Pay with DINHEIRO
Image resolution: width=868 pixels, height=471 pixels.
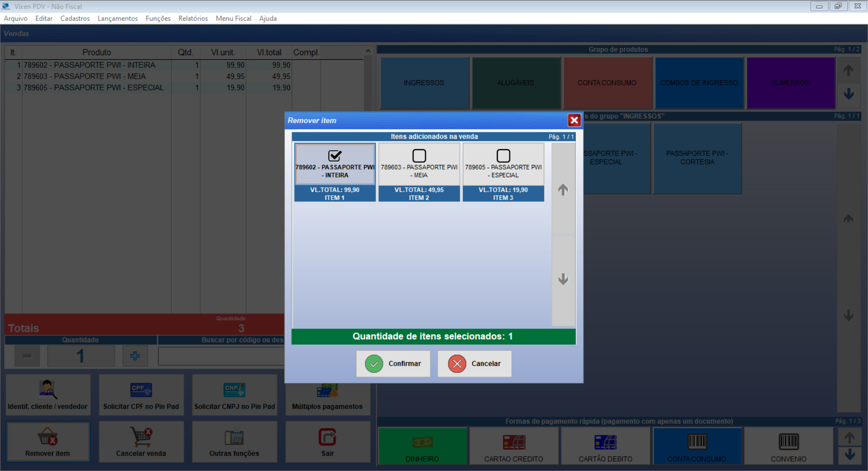[422, 446]
